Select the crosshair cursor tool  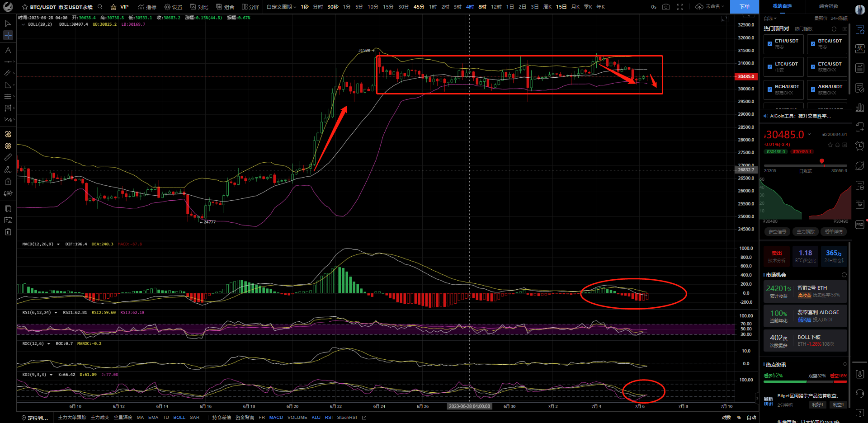[x=8, y=35]
